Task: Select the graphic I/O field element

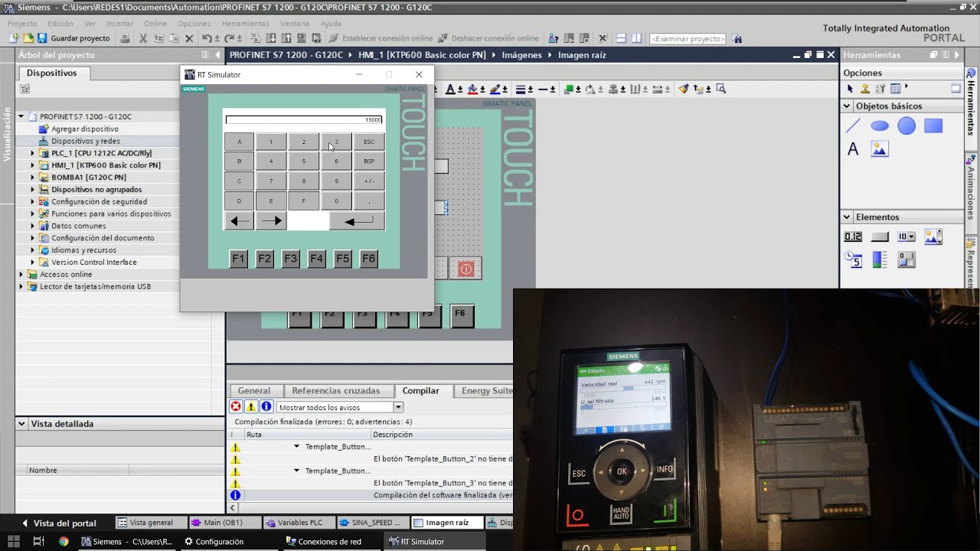Action: 933,236
